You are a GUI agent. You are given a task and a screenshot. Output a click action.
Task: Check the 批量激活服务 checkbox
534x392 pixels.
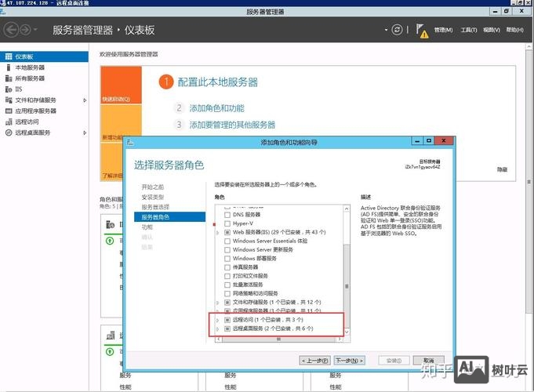[227, 285]
